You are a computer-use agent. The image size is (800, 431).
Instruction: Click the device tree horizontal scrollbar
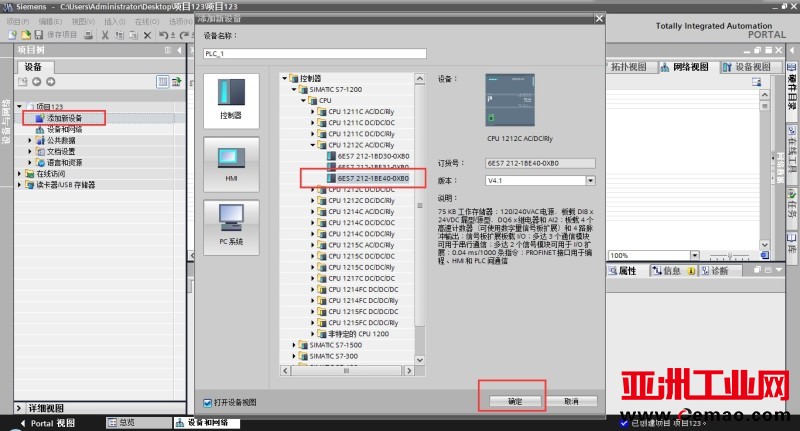click(x=347, y=371)
